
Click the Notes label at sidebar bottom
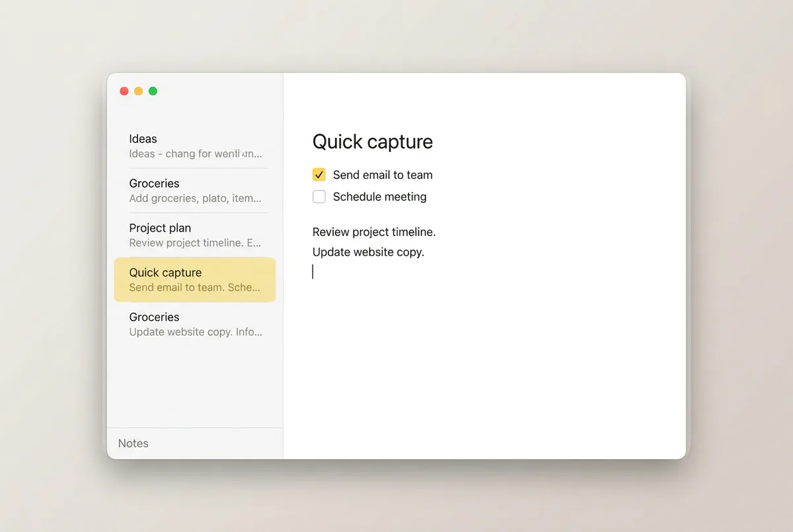click(133, 443)
